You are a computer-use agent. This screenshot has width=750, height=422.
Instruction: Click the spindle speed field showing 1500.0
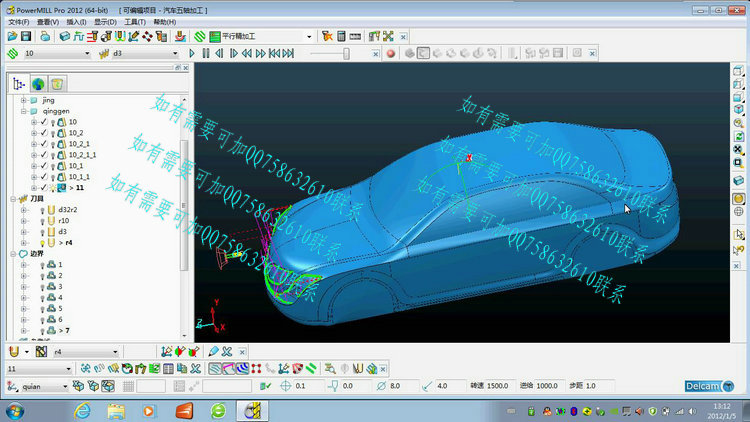[x=499, y=386]
